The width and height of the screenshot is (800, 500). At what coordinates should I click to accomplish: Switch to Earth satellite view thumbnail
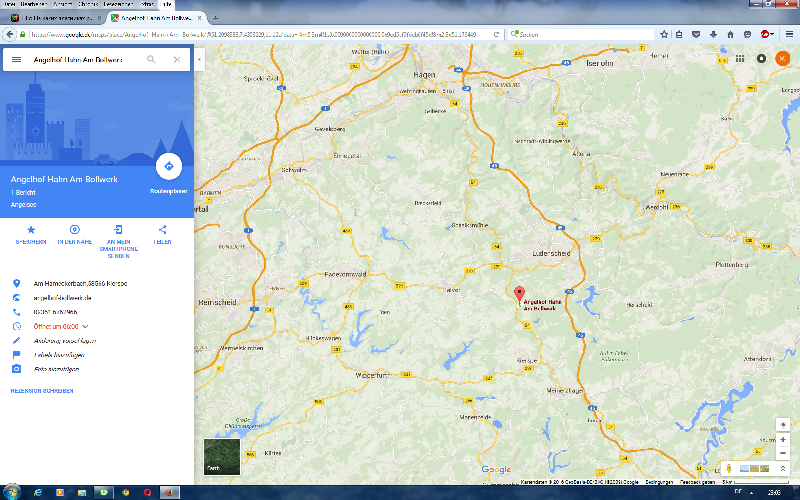(x=221, y=457)
